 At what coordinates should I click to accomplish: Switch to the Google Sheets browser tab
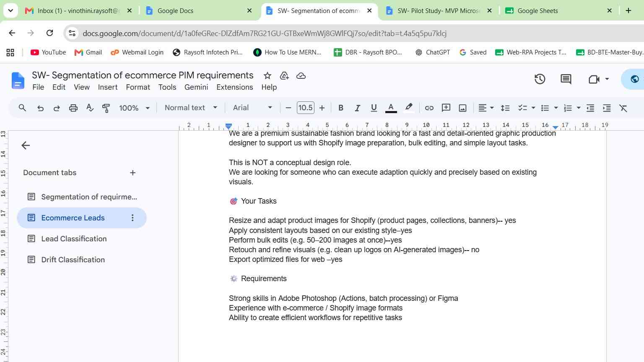558,11
